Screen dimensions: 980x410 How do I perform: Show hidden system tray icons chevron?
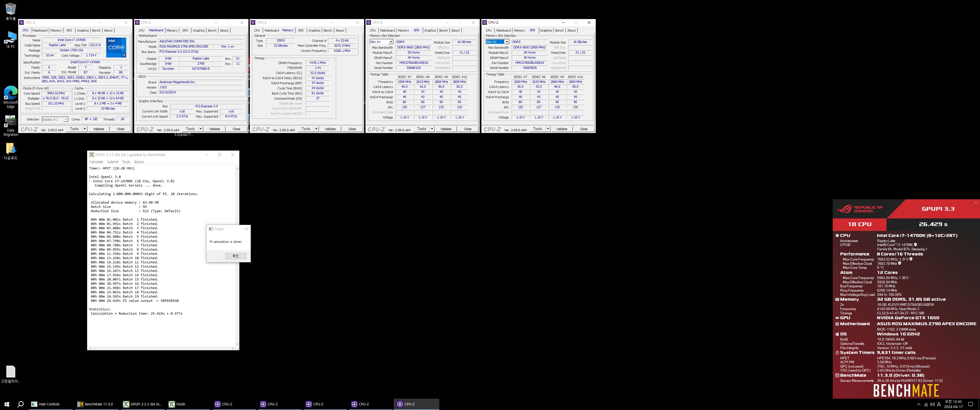(x=919, y=404)
